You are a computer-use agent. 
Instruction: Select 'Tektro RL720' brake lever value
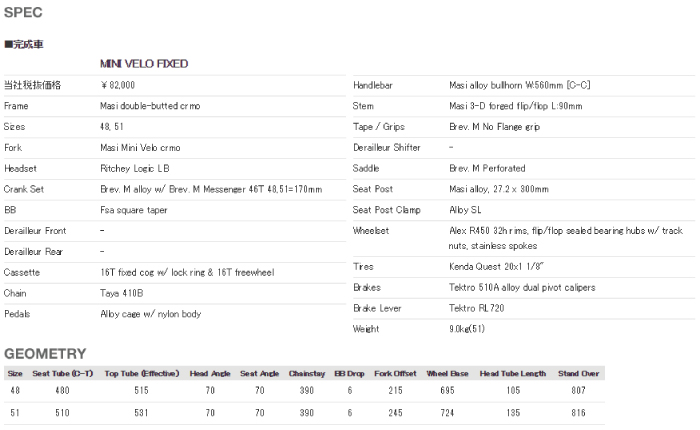[477, 308]
